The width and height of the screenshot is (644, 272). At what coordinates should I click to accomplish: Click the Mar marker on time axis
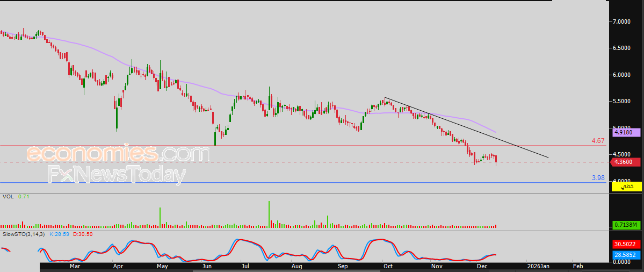(75, 266)
